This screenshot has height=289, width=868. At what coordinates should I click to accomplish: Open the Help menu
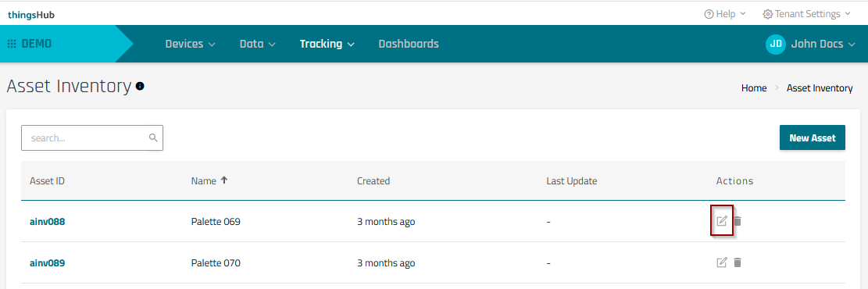(724, 14)
